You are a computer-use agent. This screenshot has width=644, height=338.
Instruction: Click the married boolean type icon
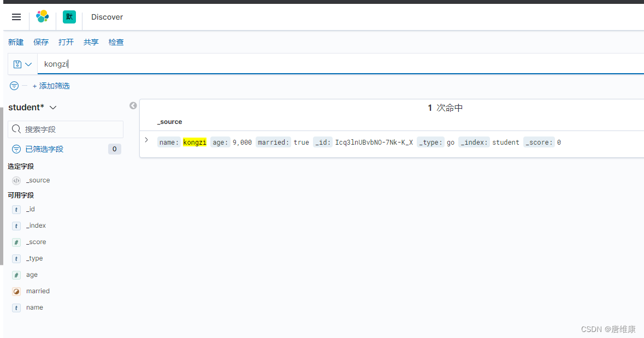pos(16,291)
